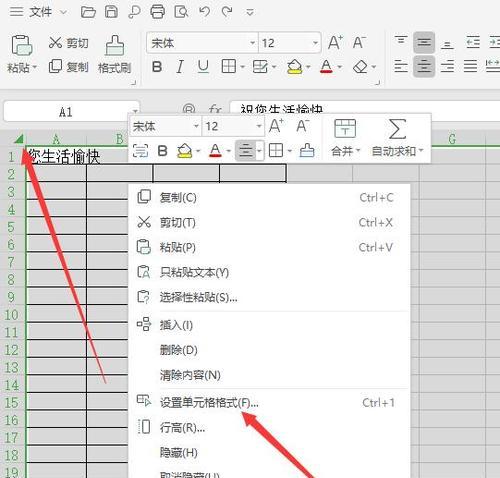Click the name box showing A1
This screenshot has height=478, width=500.
(x=71, y=112)
